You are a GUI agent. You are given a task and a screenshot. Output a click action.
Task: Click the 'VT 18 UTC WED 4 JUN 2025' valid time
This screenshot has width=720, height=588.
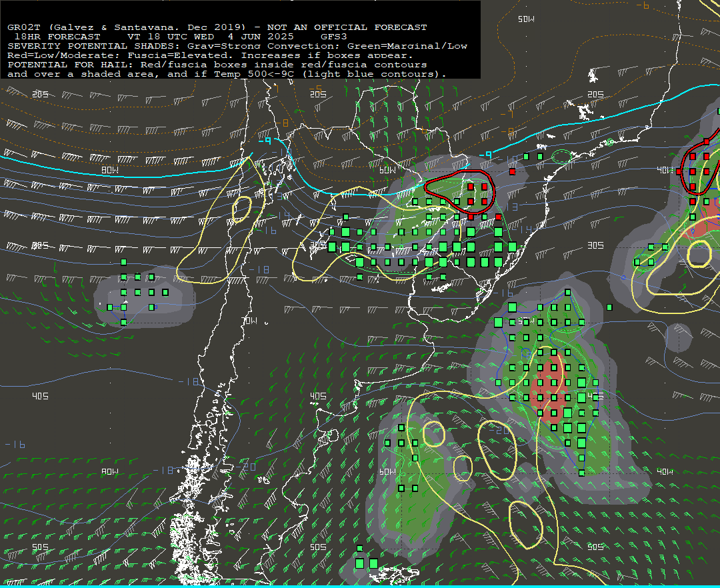click(210, 37)
